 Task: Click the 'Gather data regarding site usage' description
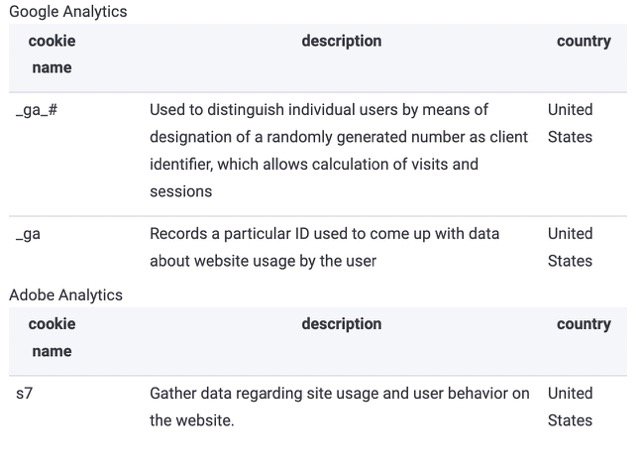(340, 407)
